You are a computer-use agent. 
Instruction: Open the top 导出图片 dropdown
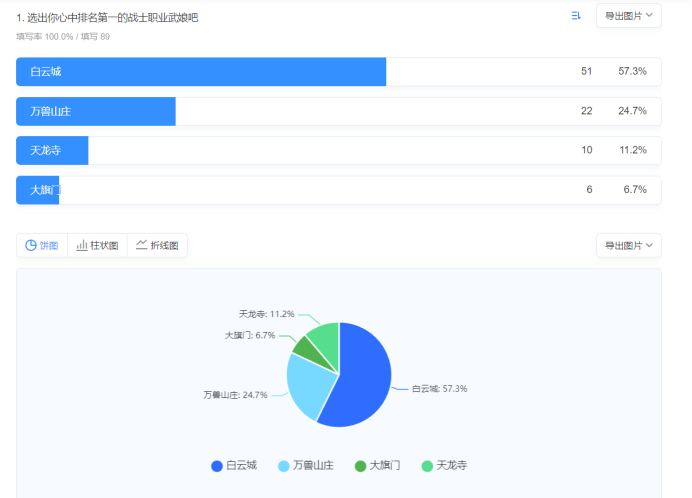pyautogui.click(x=628, y=16)
